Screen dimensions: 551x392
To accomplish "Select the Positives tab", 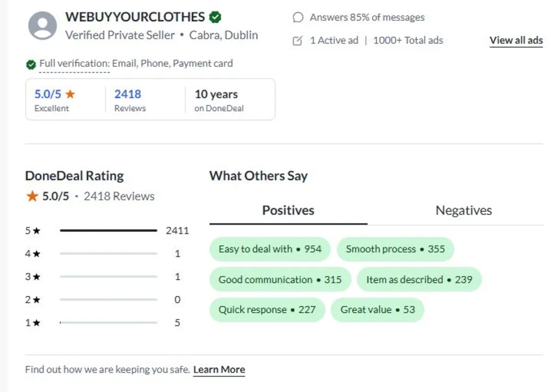I will 288,211.
